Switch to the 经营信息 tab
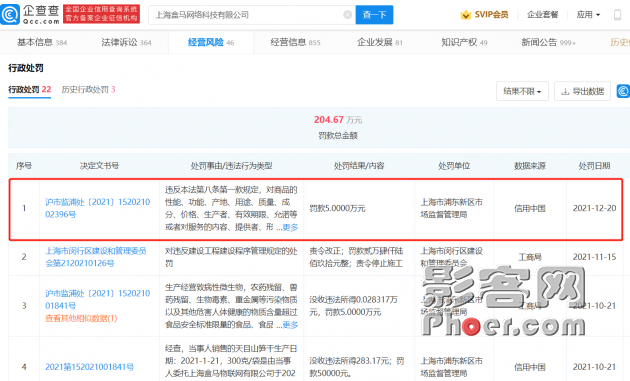 (x=295, y=42)
